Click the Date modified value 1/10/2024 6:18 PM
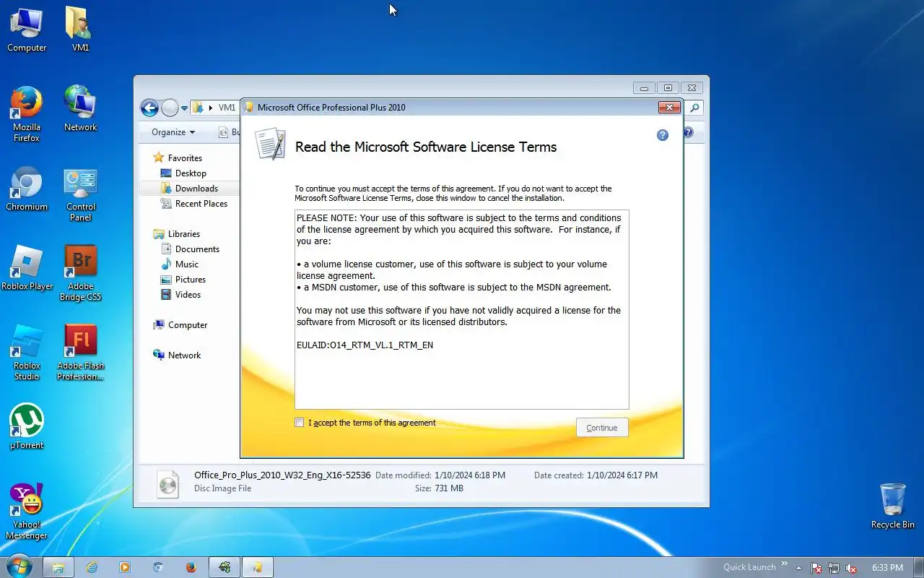Viewport: 924px width, 578px height. [470, 475]
